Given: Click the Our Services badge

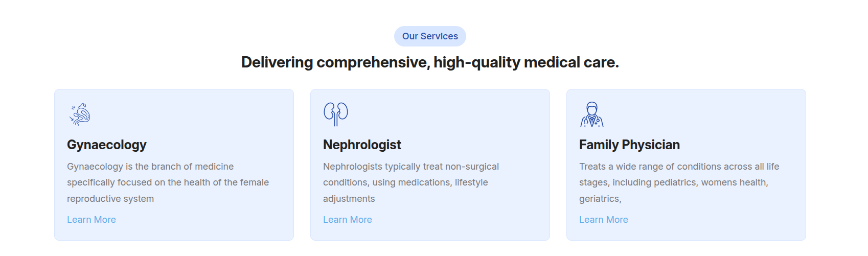Looking at the screenshot, I should point(430,36).
